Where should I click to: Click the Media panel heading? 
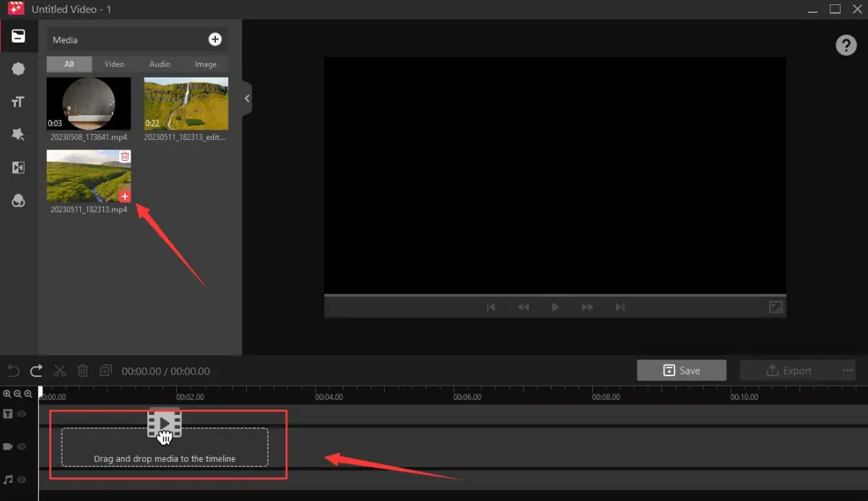point(65,40)
